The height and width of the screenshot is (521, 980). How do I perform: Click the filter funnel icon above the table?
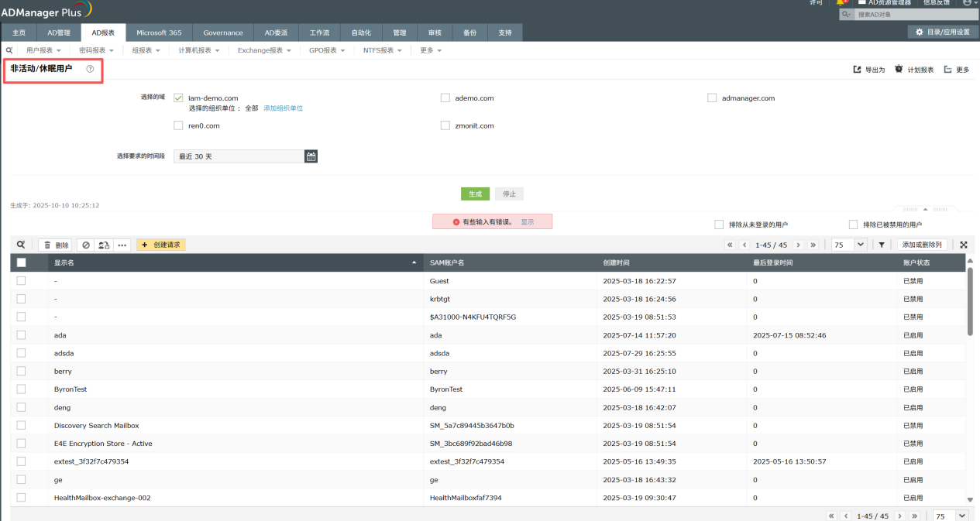[882, 245]
